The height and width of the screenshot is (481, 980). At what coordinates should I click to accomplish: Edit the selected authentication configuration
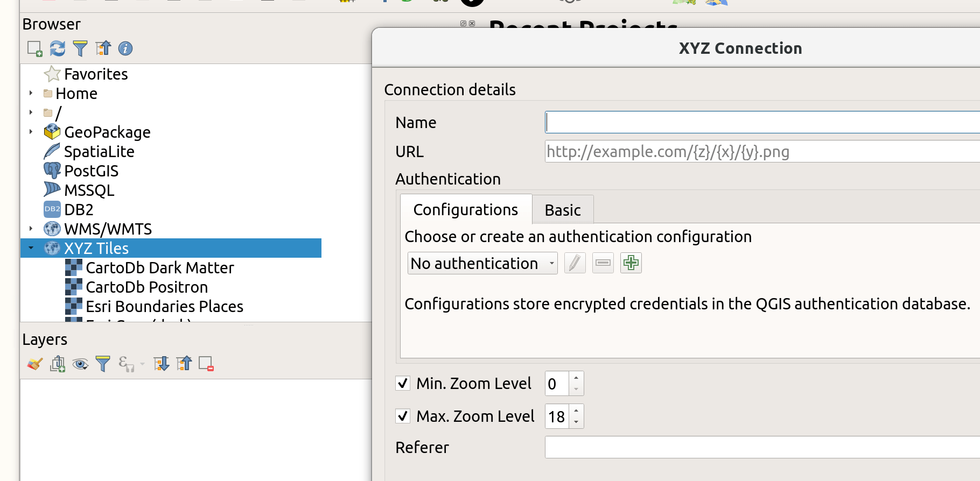575,263
